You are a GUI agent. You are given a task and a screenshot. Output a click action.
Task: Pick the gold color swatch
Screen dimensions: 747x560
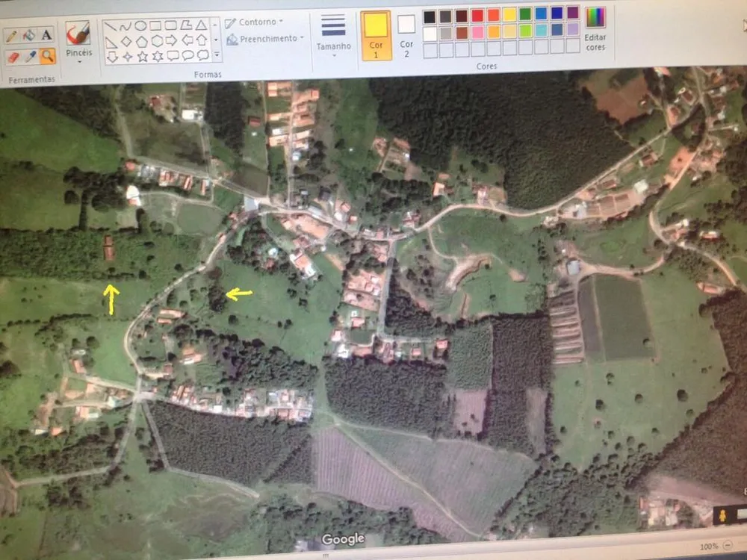tap(494, 32)
